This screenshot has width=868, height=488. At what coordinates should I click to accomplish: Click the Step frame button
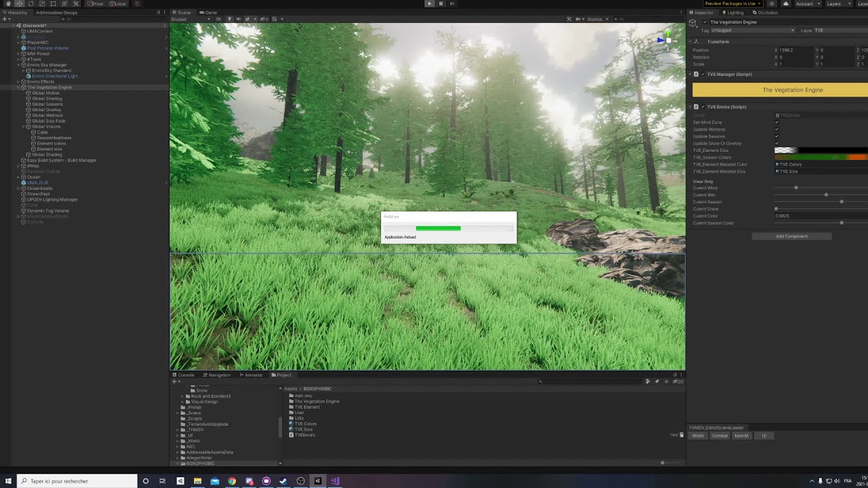(x=452, y=3)
